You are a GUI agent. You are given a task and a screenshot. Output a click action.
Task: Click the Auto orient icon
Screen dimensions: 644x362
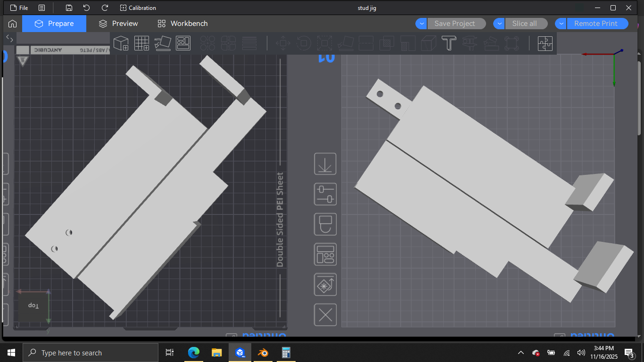(x=163, y=43)
